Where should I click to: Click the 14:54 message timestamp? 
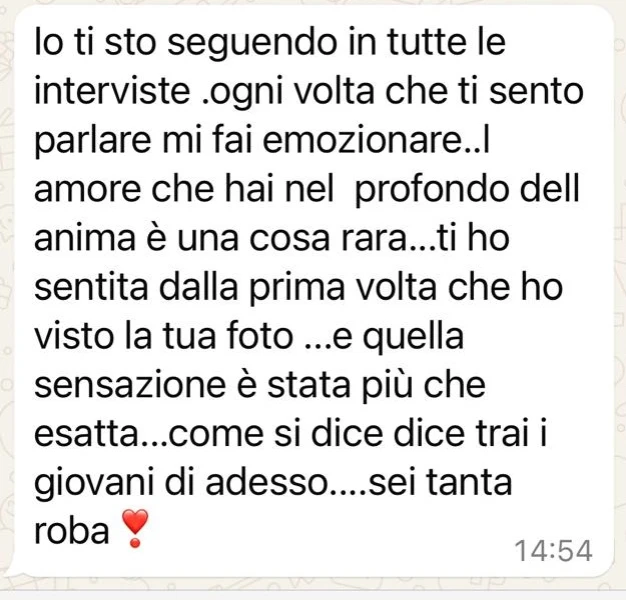pyautogui.click(x=554, y=551)
